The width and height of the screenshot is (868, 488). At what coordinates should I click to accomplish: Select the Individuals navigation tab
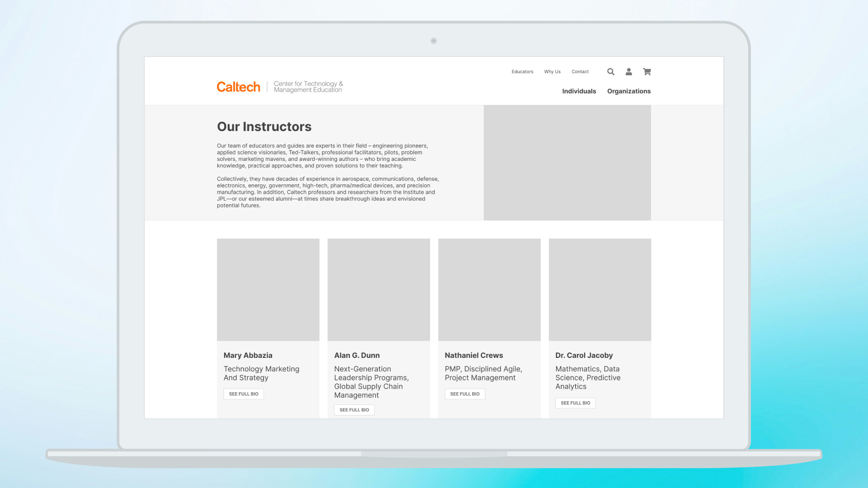pyautogui.click(x=579, y=91)
